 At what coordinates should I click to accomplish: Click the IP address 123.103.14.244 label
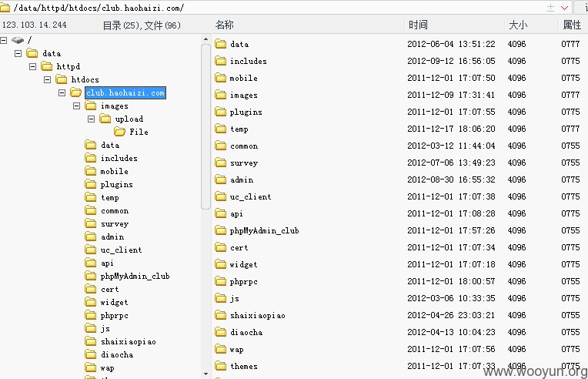pos(34,25)
